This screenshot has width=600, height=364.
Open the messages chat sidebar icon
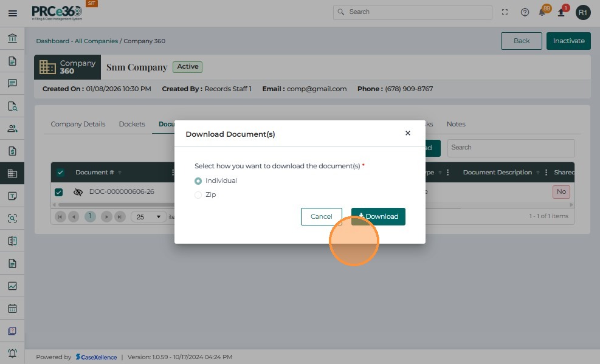[x=12, y=83]
